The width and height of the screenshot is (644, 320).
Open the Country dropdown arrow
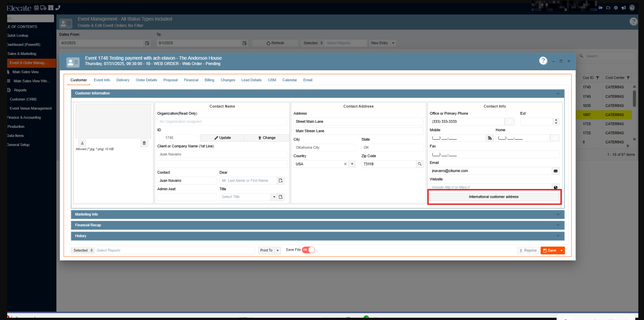[x=352, y=164]
